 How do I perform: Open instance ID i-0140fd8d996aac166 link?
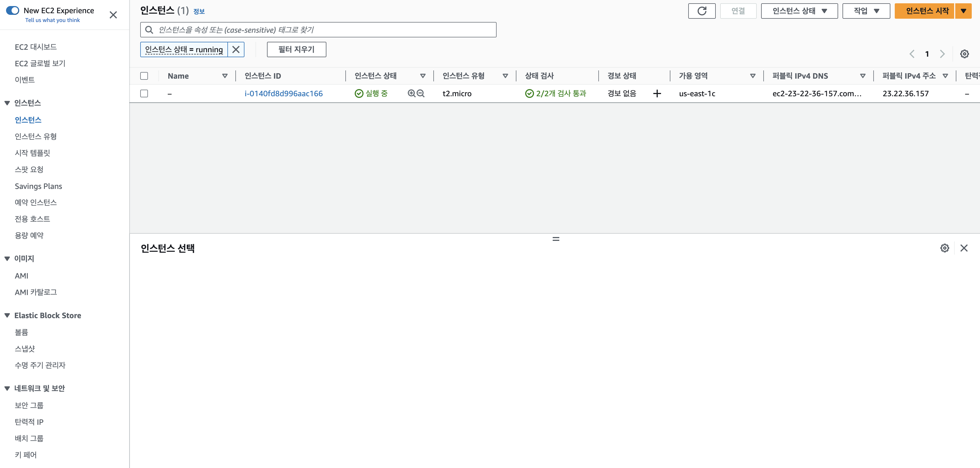pyautogui.click(x=283, y=93)
